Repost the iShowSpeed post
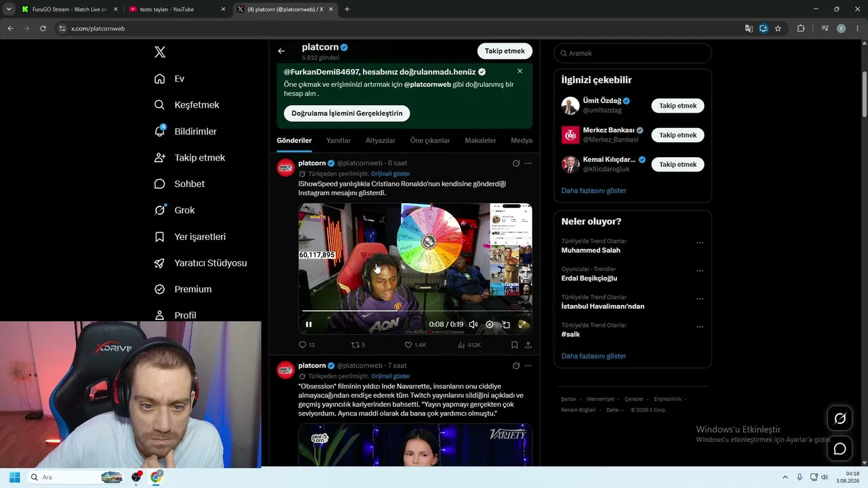The height and width of the screenshot is (488, 868). 358,345
